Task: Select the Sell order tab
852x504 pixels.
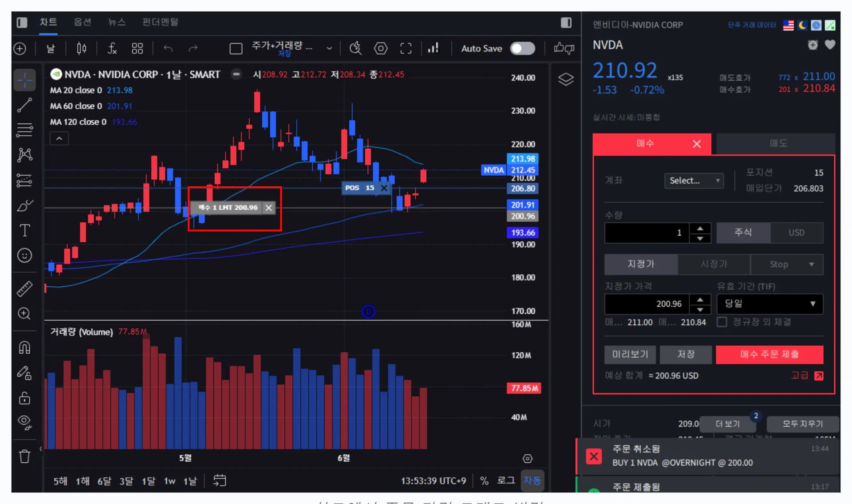Action: (x=776, y=144)
